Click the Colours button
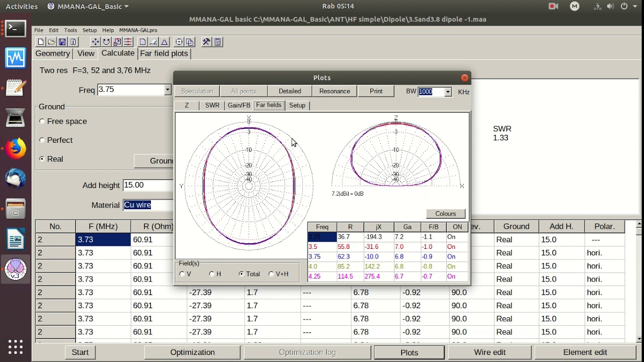The width and height of the screenshot is (644, 362). tap(446, 214)
